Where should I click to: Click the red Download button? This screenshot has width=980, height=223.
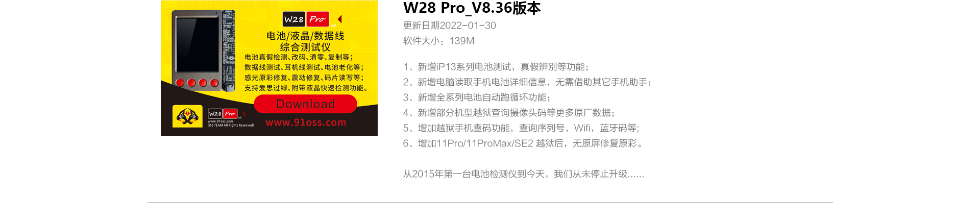click(305, 104)
